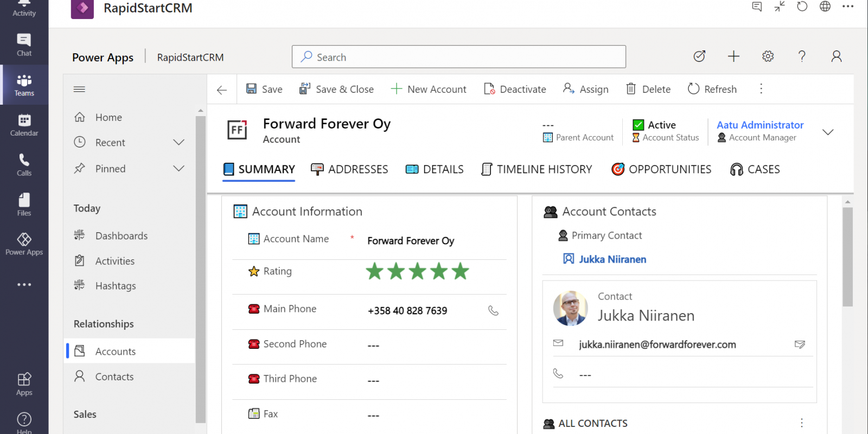
Task: Open Accounts in navigation
Action: click(130, 351)
